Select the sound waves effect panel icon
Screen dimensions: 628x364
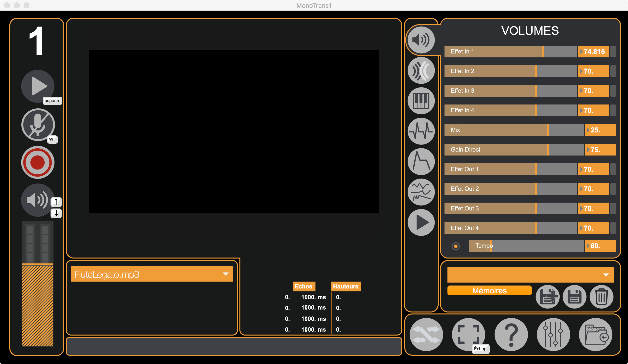pos(421,70)
